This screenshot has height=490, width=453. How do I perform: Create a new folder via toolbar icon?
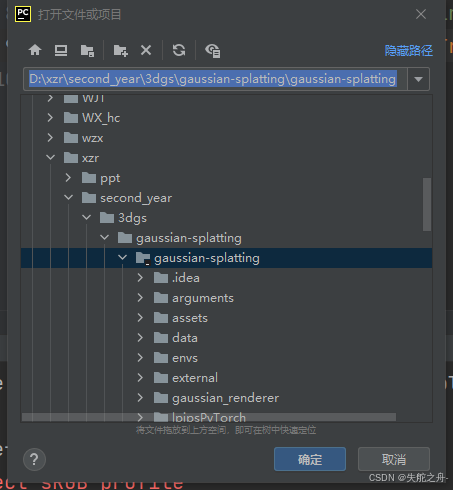(120, 51)
